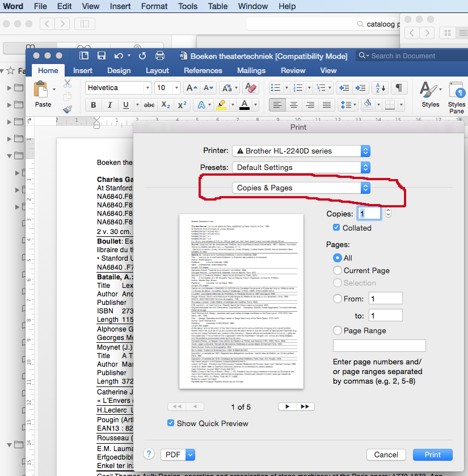The image size is (468, 476).
Task: Click the numbered list icon
Action: click(298, 88)
